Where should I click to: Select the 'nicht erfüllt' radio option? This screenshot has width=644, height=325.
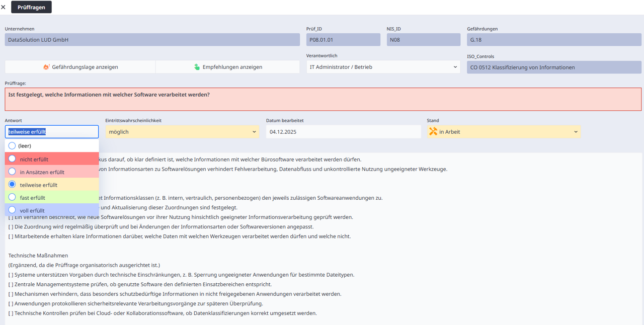(x=12, y=159)
